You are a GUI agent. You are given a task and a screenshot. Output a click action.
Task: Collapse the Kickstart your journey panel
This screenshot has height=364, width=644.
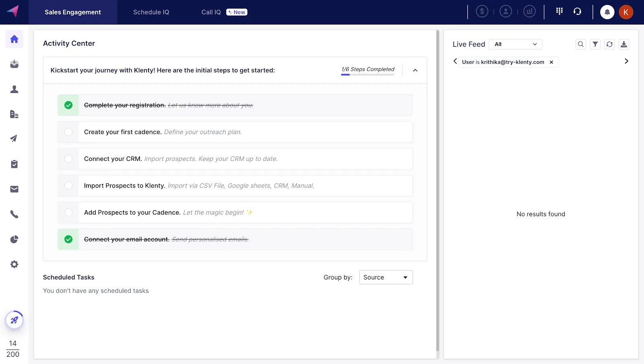tap(415, 70)
